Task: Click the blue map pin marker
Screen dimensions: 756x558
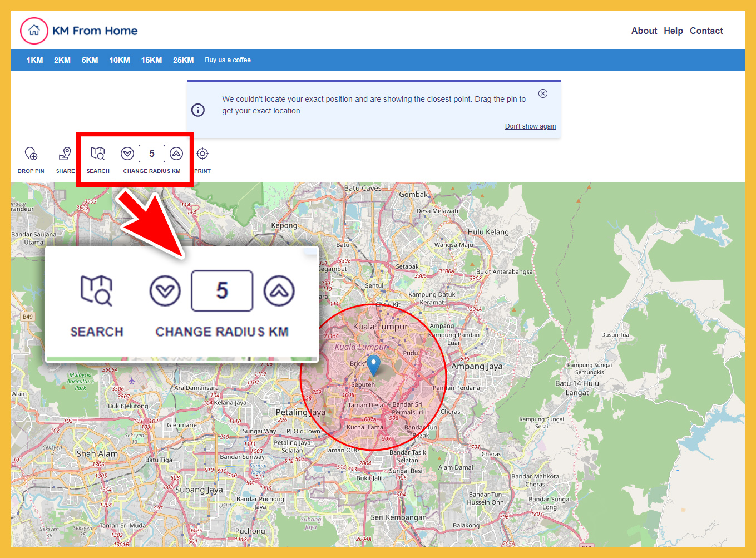Action: (x=374, y=365)
